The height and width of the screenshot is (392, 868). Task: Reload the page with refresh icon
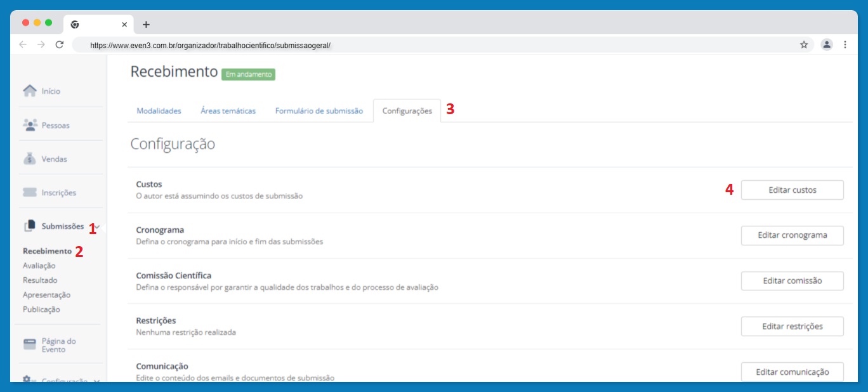60,44
